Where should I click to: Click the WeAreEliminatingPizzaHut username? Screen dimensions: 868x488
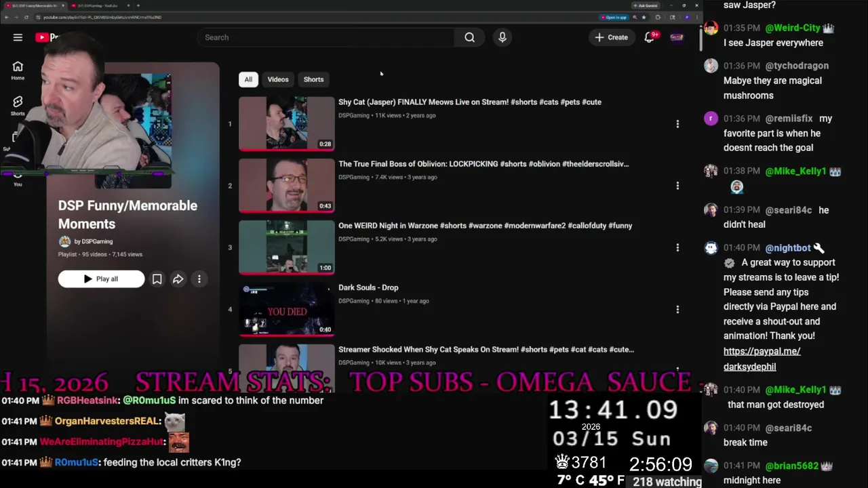point(101,442)
